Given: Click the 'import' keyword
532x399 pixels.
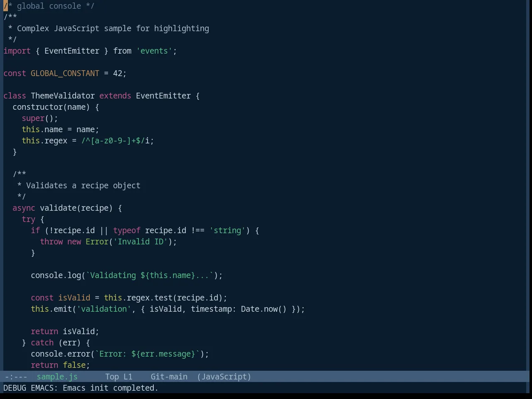Looking at the screenshot, I should (x=17, y=51).
